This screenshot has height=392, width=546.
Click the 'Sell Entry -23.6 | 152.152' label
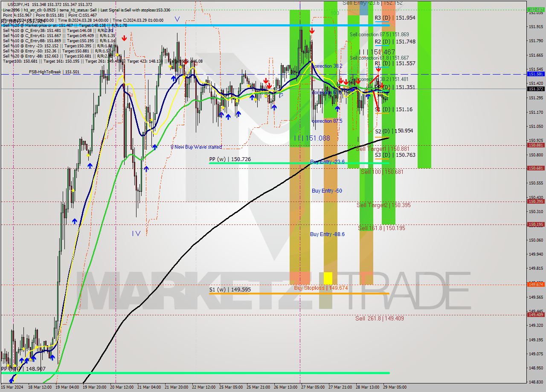(x=373, y=3)
